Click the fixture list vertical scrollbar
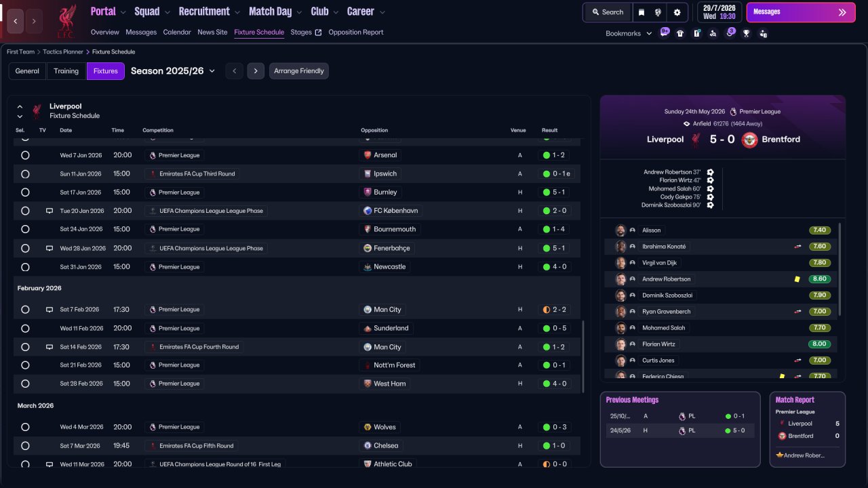The width and height of the screenshot is (868, 488). (583, 357)
